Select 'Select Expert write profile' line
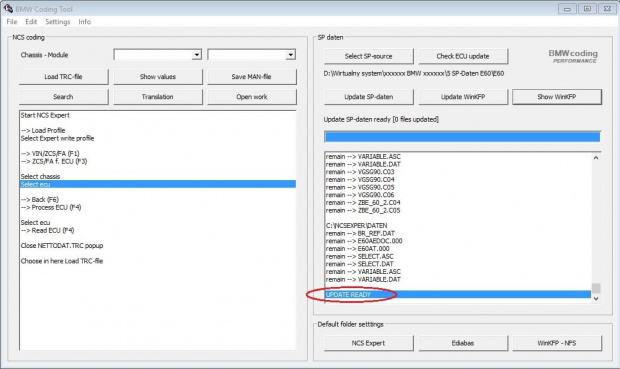620x369 pixels. pos(57,138)
